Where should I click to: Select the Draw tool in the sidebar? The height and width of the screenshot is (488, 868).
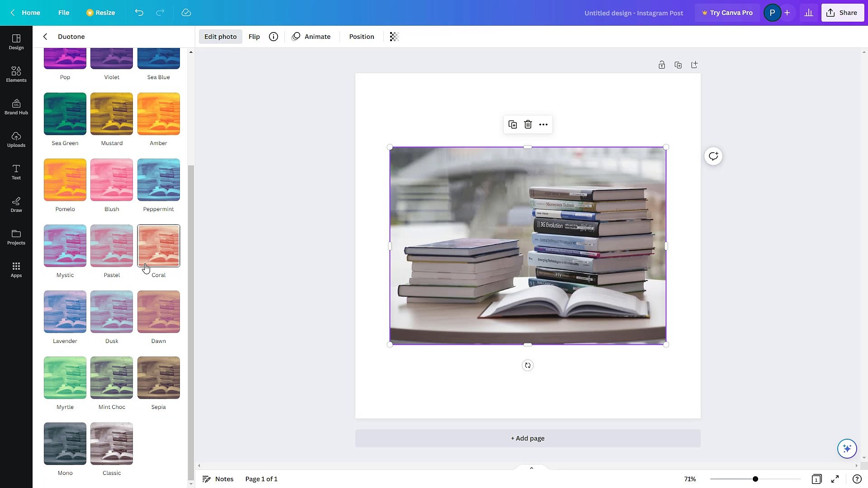tap(16, 204)
